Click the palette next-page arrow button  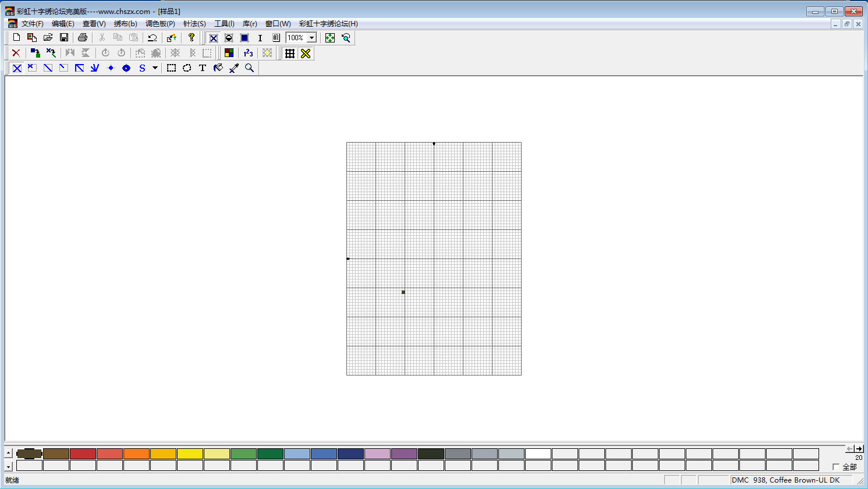point(859,448)
